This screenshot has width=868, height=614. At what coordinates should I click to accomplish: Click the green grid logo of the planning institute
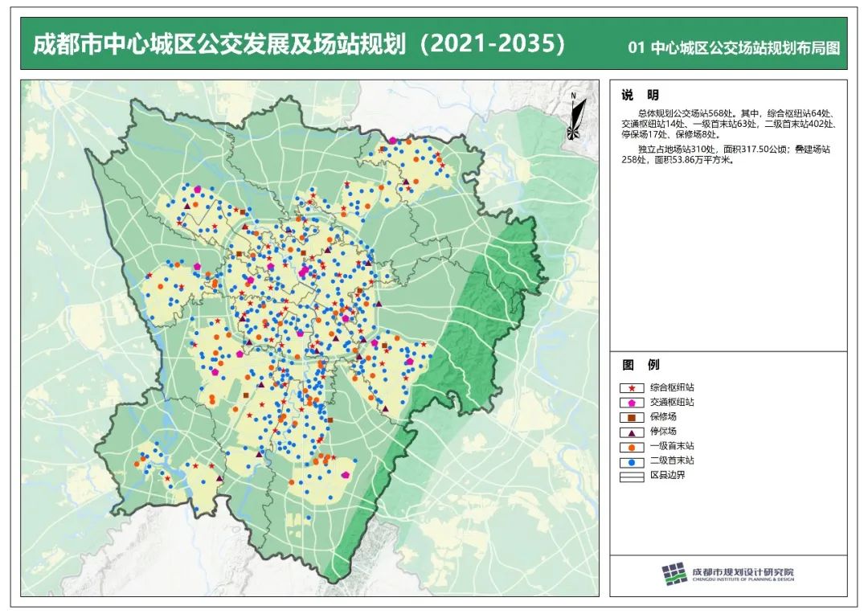pos(675,574)
